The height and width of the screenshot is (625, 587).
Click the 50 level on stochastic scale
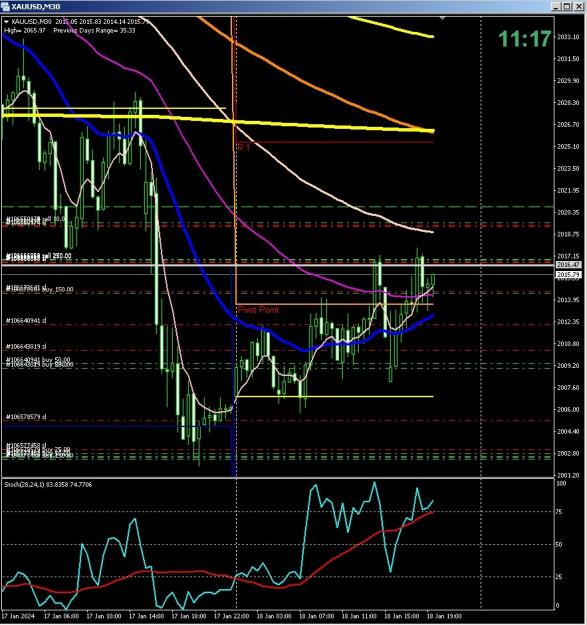tap(560, 544)
